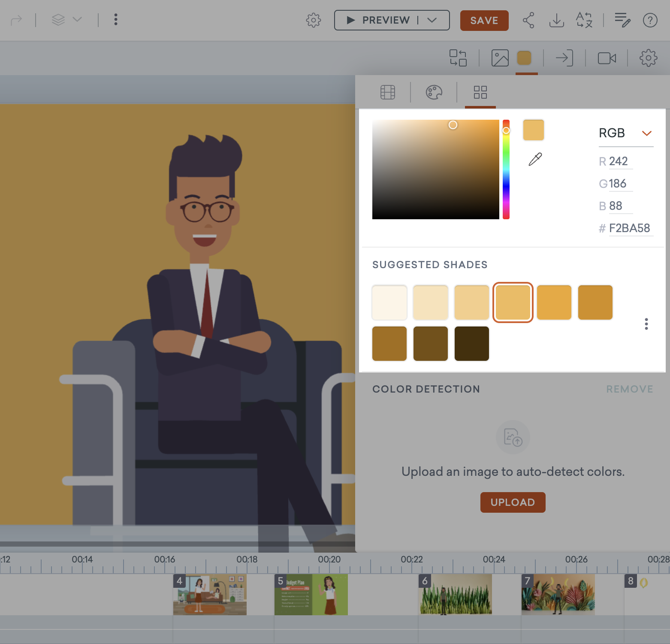Click REMOVE in the Color Detection section
This screenshot has width=670, height=644.
[x=629, y=389]
